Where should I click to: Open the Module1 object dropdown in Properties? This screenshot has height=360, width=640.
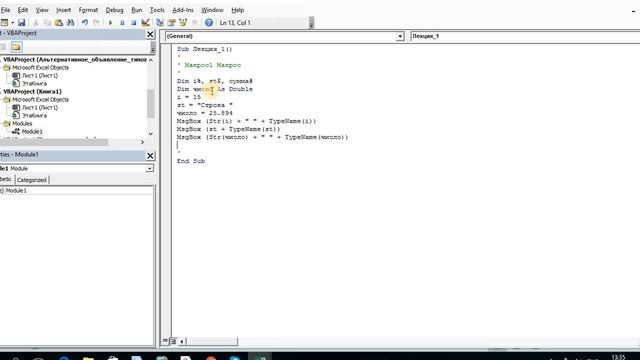150,169
